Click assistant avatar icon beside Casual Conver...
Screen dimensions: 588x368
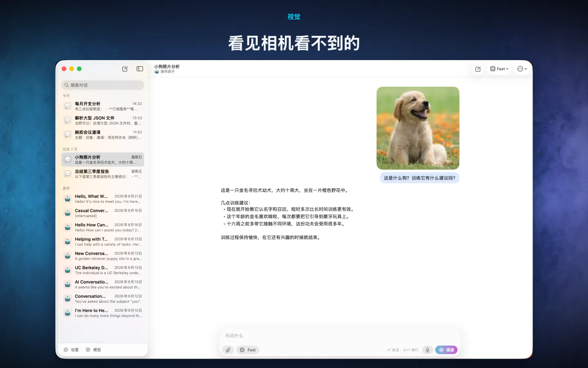click(x=68, y=213)
